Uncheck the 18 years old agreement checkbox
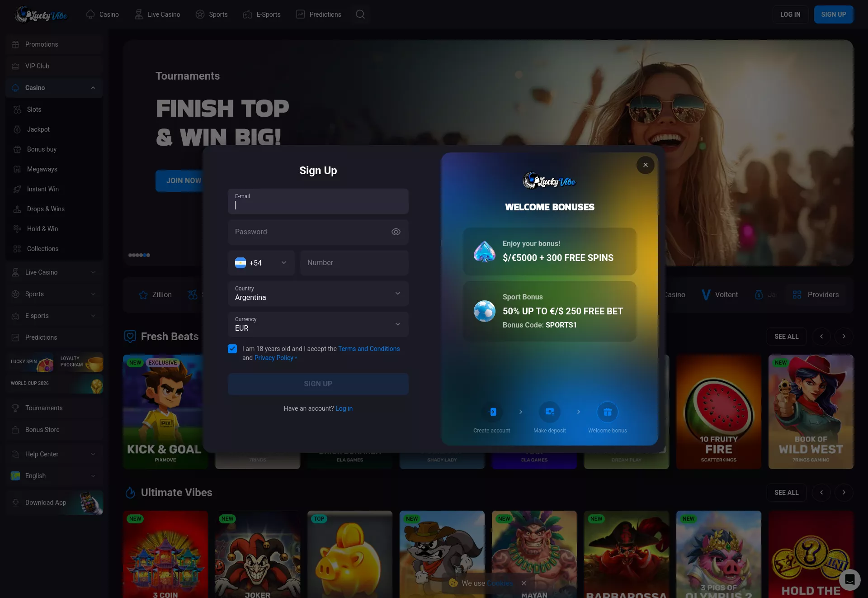 coord(232,349)
